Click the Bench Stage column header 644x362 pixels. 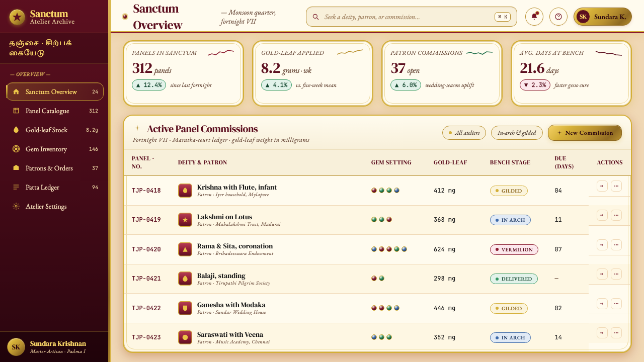(510, 162)
